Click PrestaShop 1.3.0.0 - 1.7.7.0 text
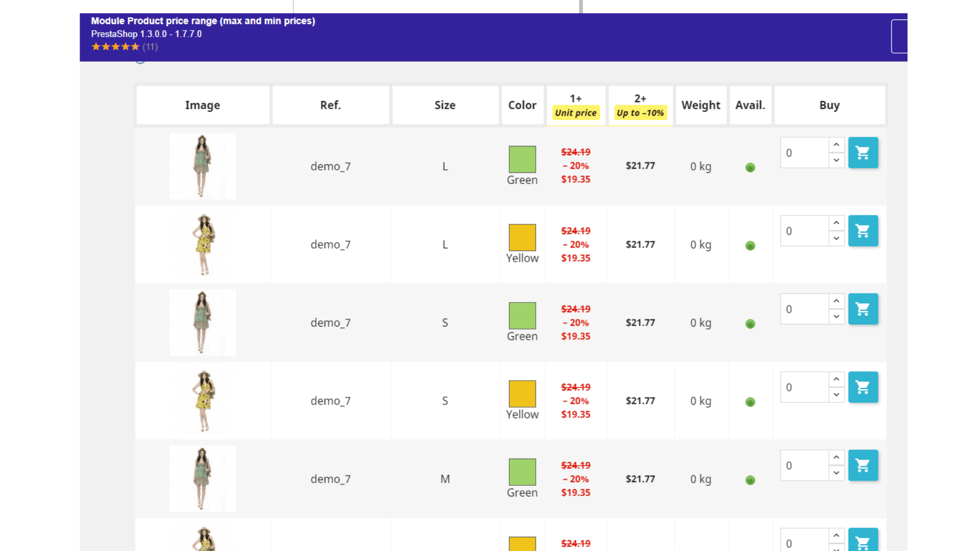Image resolution: width=980 pixels, height=551 pixels. pos(146,34)
